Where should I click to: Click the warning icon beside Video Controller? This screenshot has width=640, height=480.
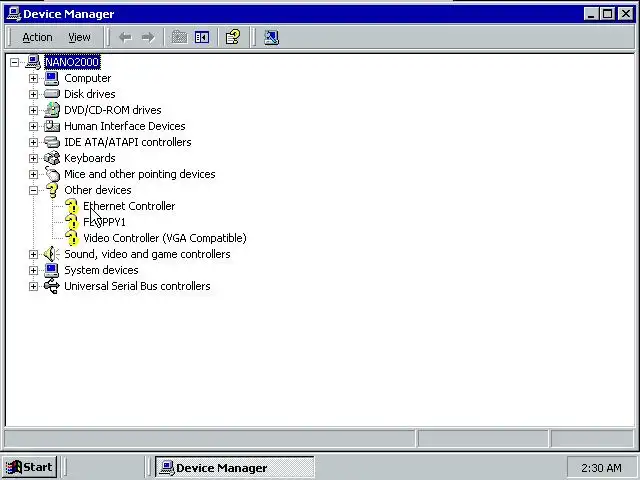tap(71, 238)
